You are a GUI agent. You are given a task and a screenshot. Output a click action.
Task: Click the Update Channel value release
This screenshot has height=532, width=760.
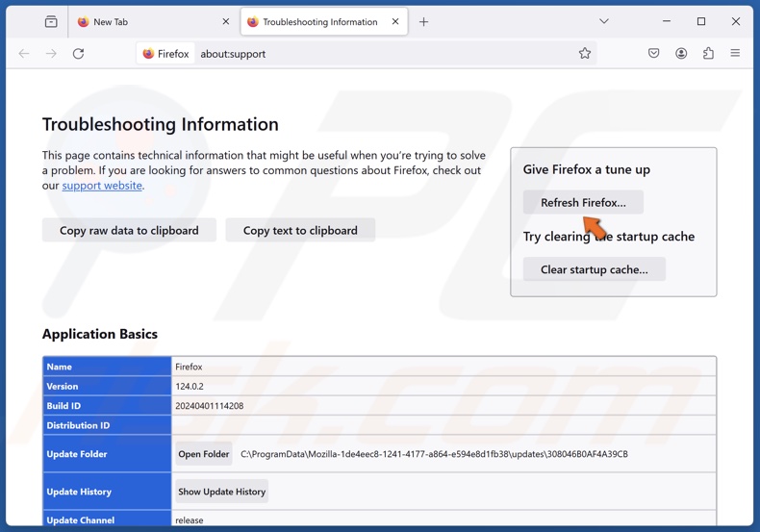pos(189,519)
